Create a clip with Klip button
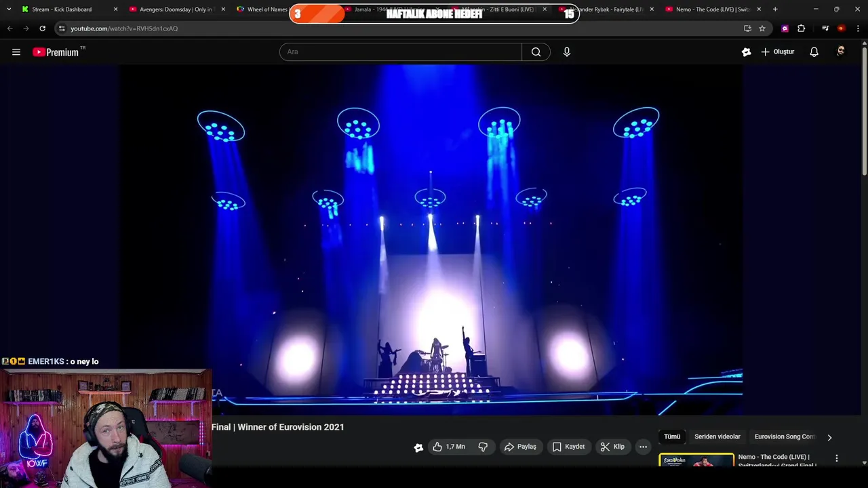 tap(612, 447)
